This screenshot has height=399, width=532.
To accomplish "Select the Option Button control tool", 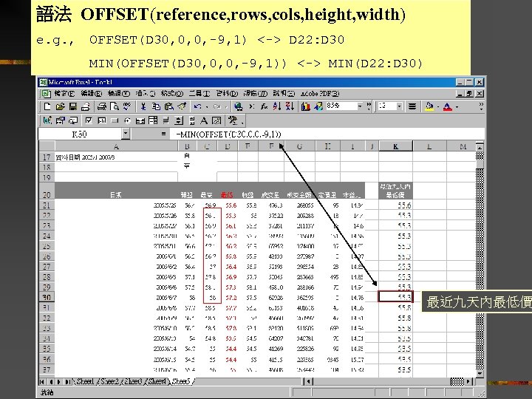I will [x=127, y=120].
